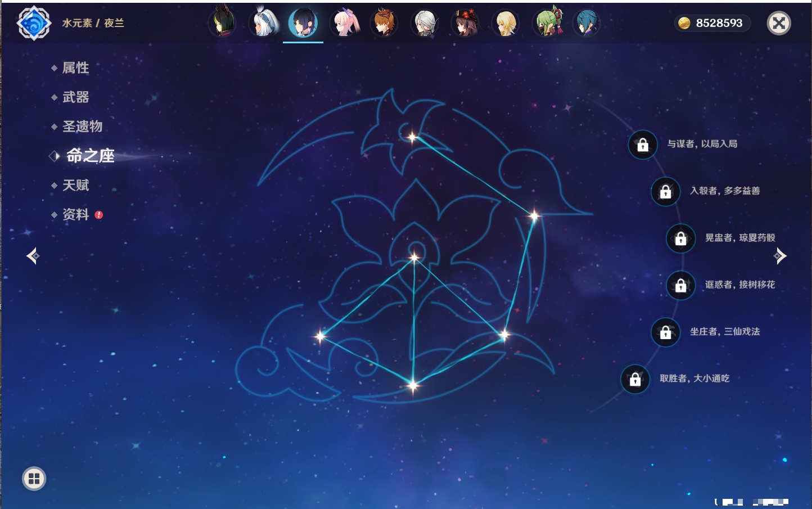Screen dimensions: 812x509
Task: Click the label text 诓惑者，接树移花
Action: click(x=740, y=285)
